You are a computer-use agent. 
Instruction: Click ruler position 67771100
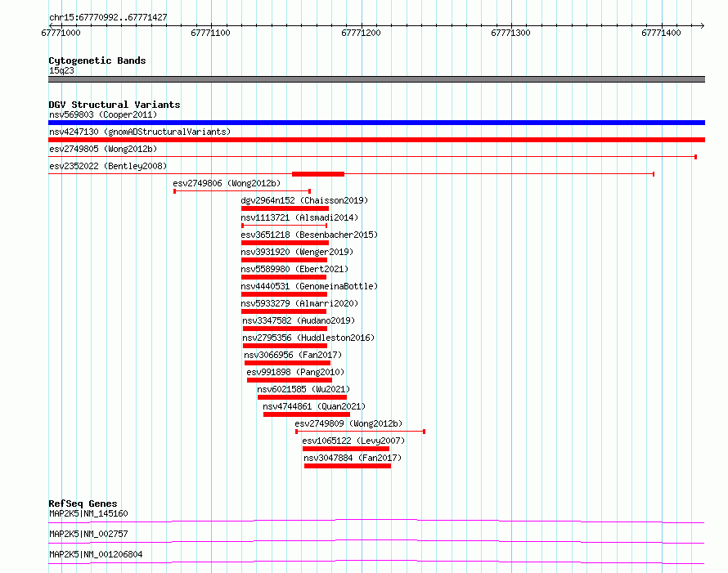211,33
